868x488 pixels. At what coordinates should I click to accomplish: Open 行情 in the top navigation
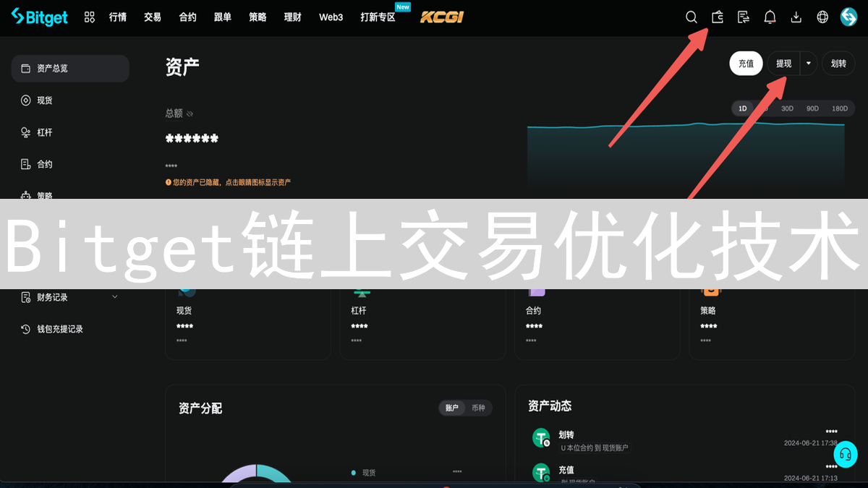pos(118,17)
